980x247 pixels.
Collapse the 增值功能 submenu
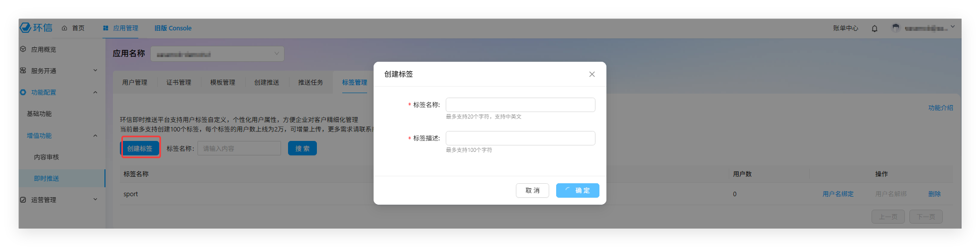pyautogui.click(x=95, y=135)
